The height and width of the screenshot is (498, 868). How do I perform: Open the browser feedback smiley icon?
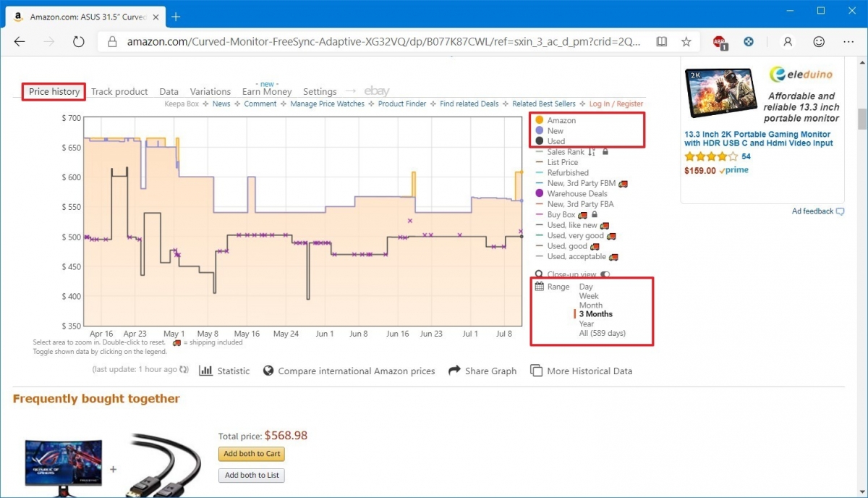click(819, 42)
